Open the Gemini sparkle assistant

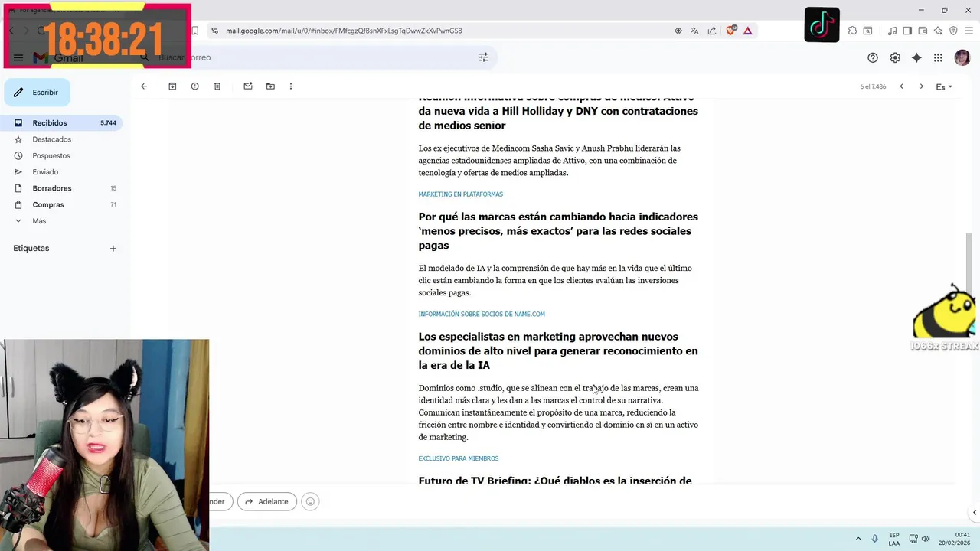tap(916, 57)
